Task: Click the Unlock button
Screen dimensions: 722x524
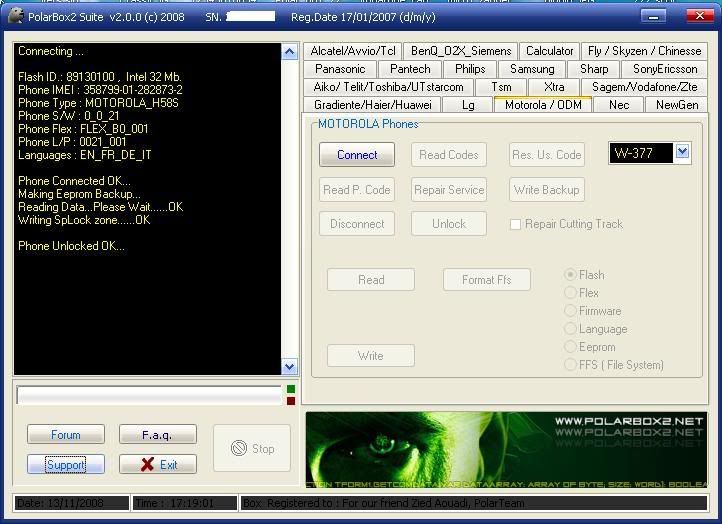Action: point(449,224)
